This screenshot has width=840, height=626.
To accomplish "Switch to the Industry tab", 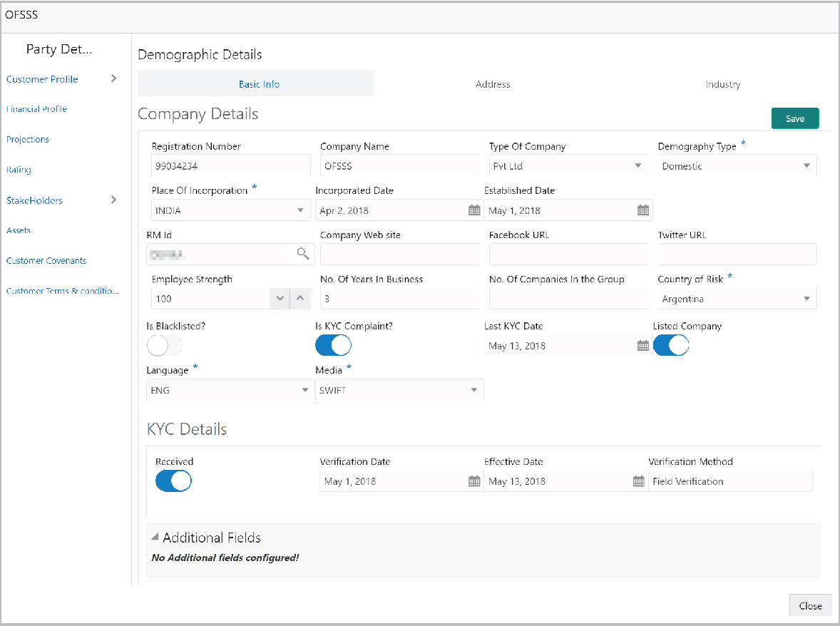I will (x=722, y=83).
